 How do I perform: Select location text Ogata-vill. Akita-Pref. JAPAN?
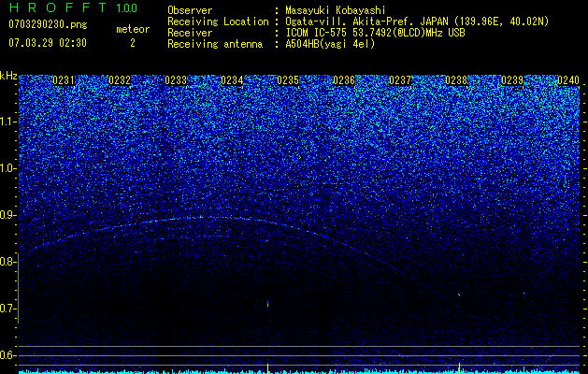point(366,22)
